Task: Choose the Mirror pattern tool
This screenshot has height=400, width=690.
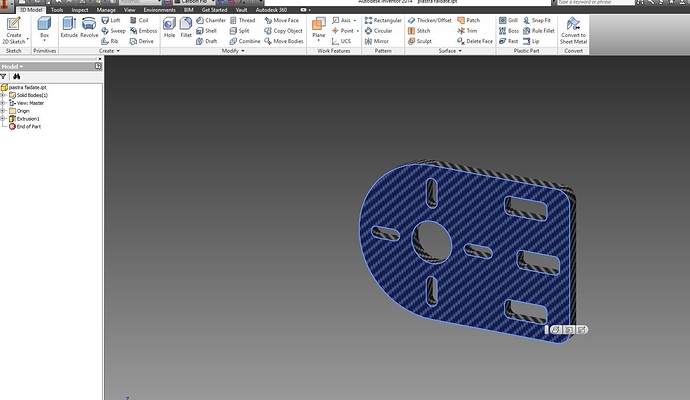Action: (x=375, y=41)
